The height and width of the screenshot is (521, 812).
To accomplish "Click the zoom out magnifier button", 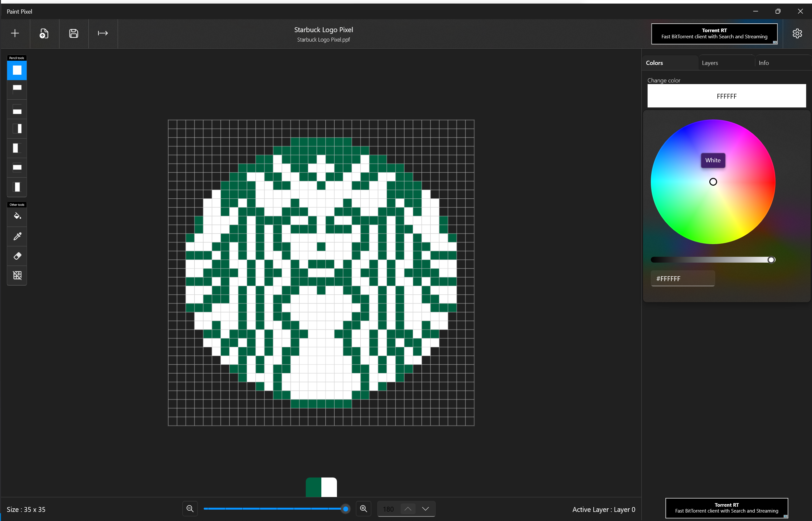I will pos(190,509).
